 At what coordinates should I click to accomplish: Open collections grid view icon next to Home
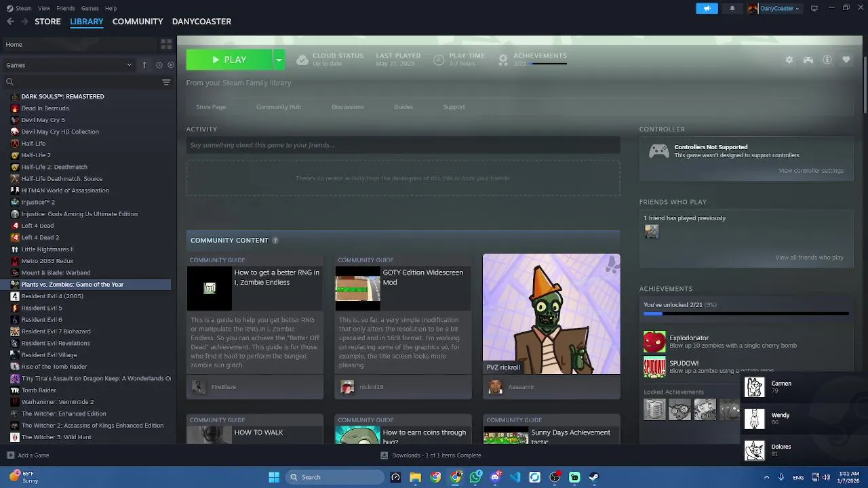pos(166,45)
